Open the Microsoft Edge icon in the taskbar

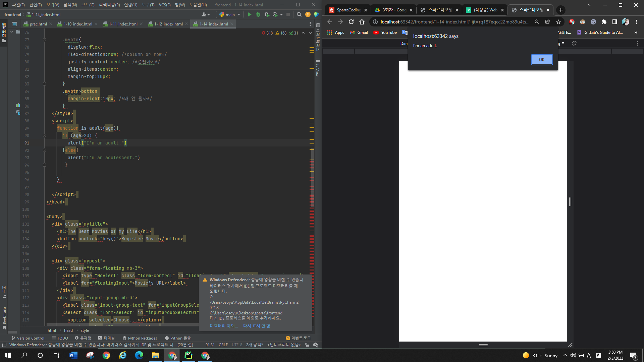tap(139, 355)
